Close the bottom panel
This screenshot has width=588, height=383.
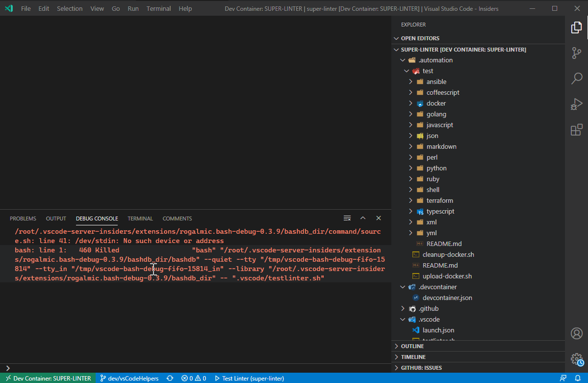tap(379, 218)
